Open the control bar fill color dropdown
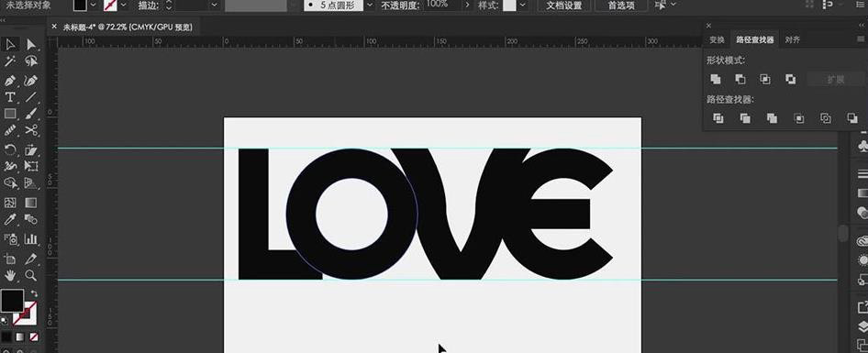 point(93,5)
